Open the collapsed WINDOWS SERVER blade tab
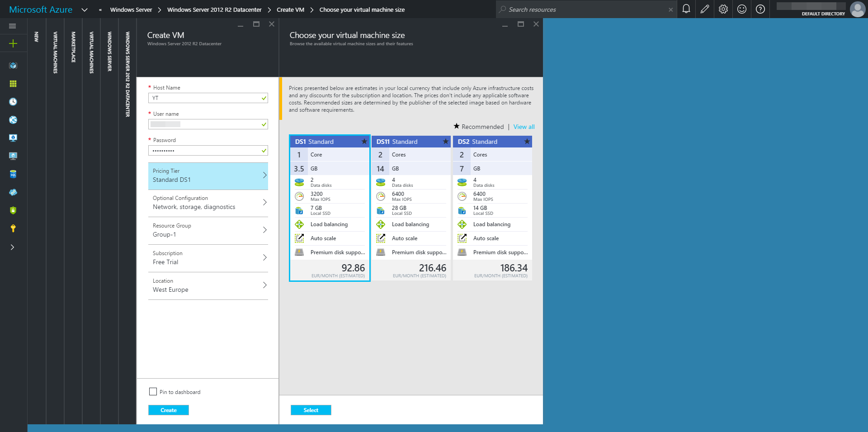The width and height of the screenshot is (868, 432). 109,51
